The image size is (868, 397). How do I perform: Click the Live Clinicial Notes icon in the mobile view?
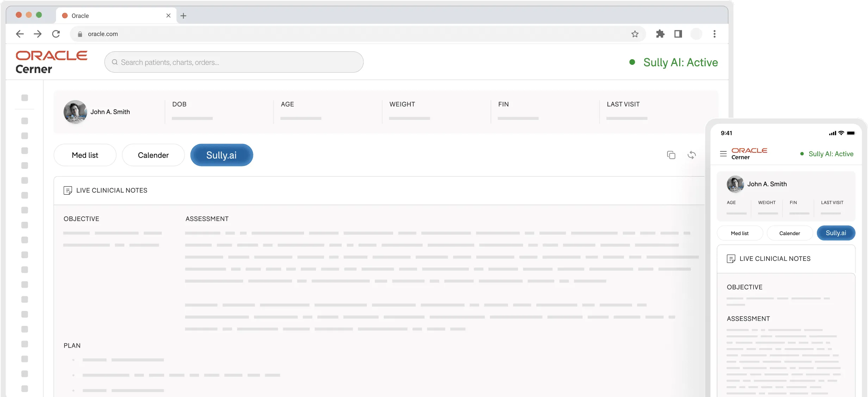731,259
